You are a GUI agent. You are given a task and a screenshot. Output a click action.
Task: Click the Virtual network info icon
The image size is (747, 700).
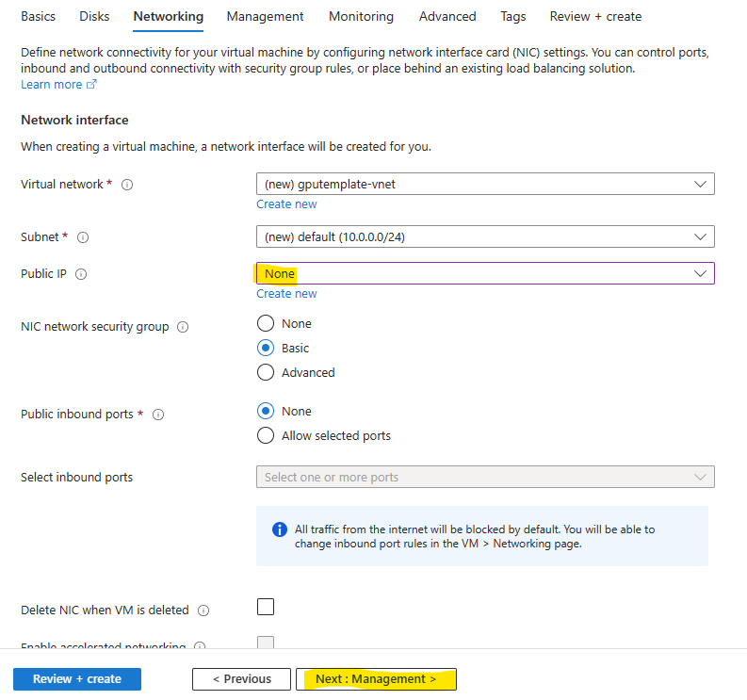[127, 185]
